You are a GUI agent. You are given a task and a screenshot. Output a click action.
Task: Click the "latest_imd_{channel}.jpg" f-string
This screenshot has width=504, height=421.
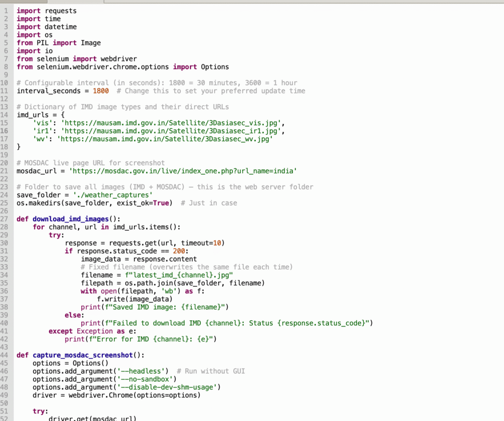179,275
